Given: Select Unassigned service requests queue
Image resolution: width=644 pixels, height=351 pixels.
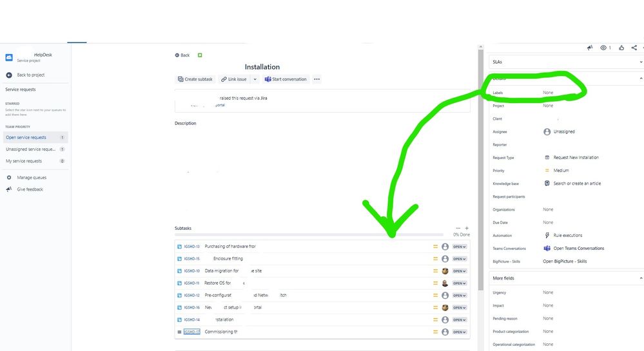Looking at the screenshot, I should (35, 149).
